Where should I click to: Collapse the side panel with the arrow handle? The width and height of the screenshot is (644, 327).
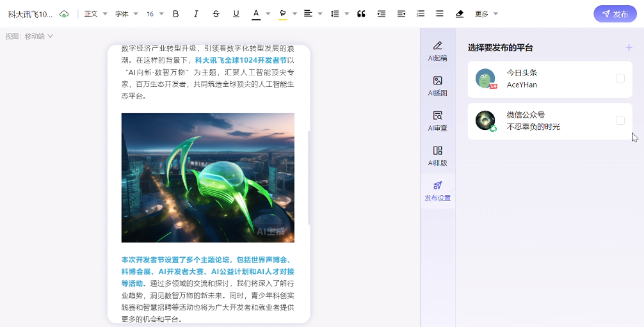click(453, 192)
